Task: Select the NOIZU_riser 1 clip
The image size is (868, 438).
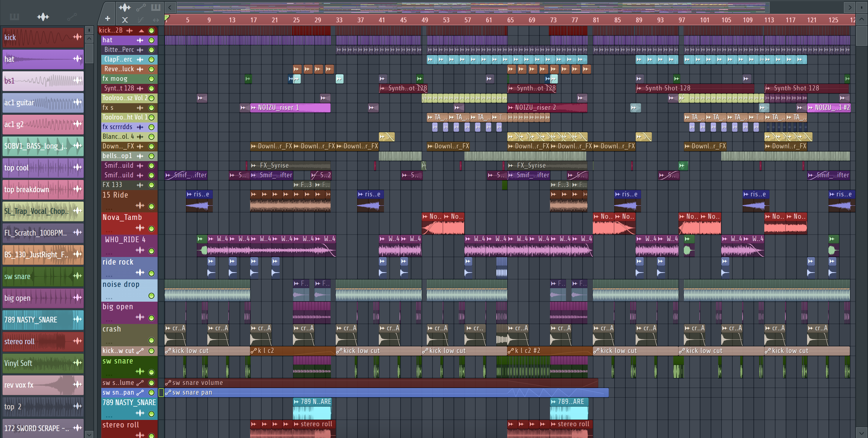Action: coord(290,108)
